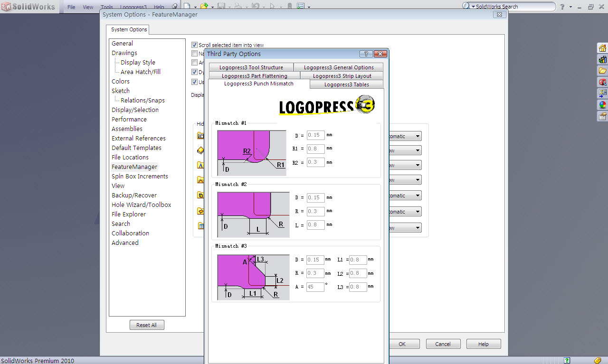
Task: Open File Explorer folder icon in task pane
Action: (x=603, y=71)
